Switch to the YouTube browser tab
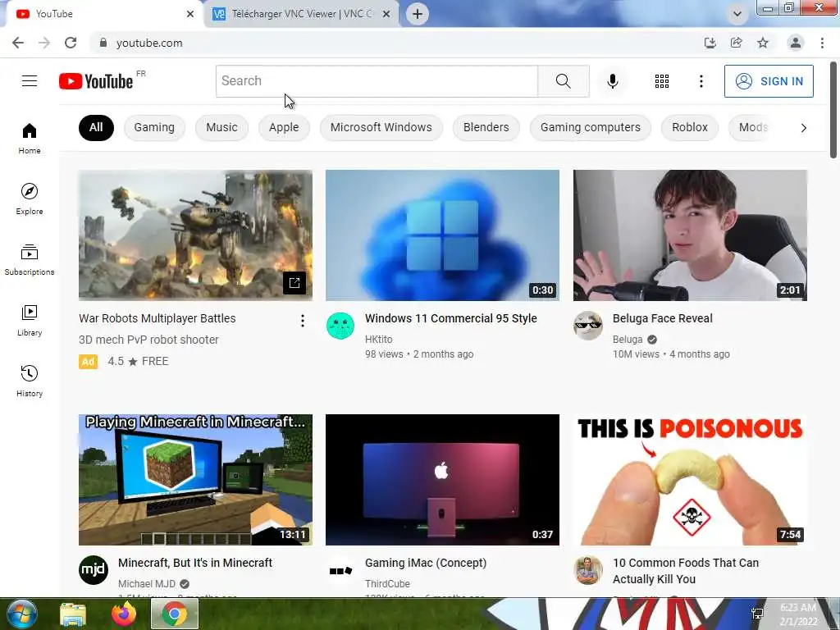This screenshot has height=630, width=840. coord(104,14)
